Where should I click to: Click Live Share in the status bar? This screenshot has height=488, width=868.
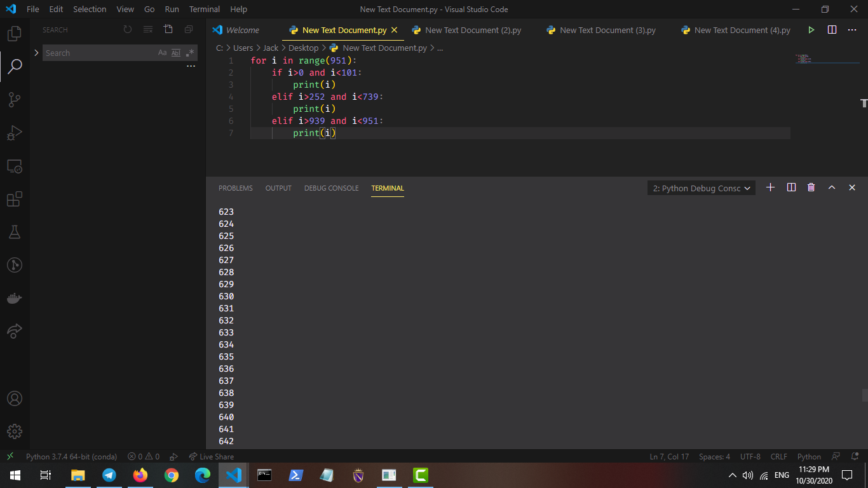tap(212, 456)
